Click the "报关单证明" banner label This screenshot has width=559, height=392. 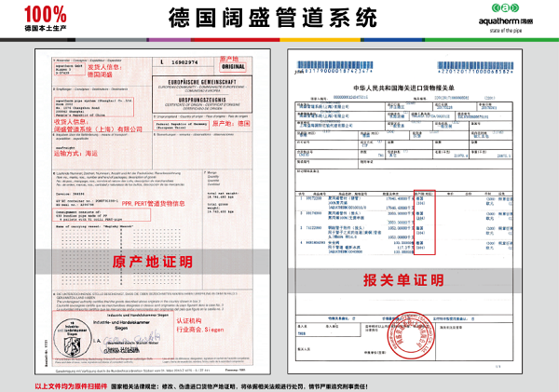point(403,280)
